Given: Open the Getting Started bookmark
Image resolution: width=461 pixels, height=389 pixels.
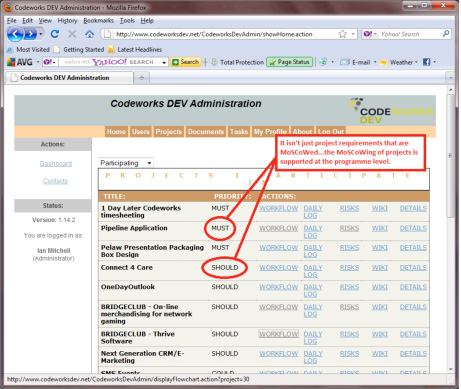Looking at the screenshot, I should tap(79, 50).
